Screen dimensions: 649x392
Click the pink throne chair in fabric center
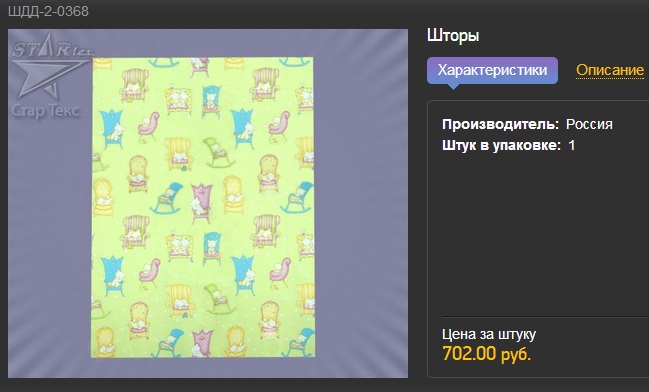201,200
